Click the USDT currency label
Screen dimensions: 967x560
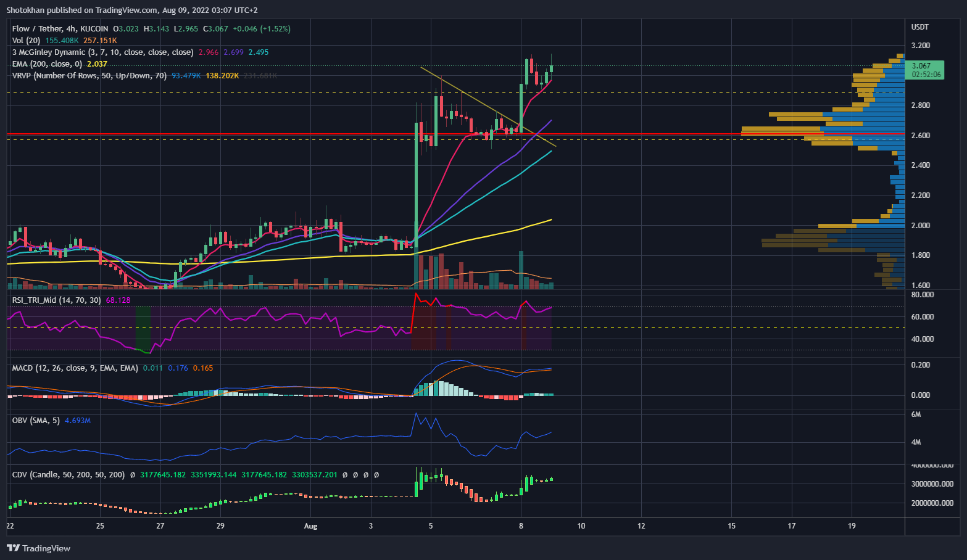click(x=920, y=27)
